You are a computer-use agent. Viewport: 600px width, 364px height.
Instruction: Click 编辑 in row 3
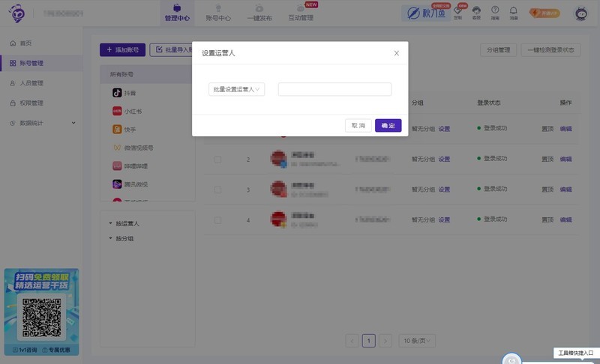point(565,189)
